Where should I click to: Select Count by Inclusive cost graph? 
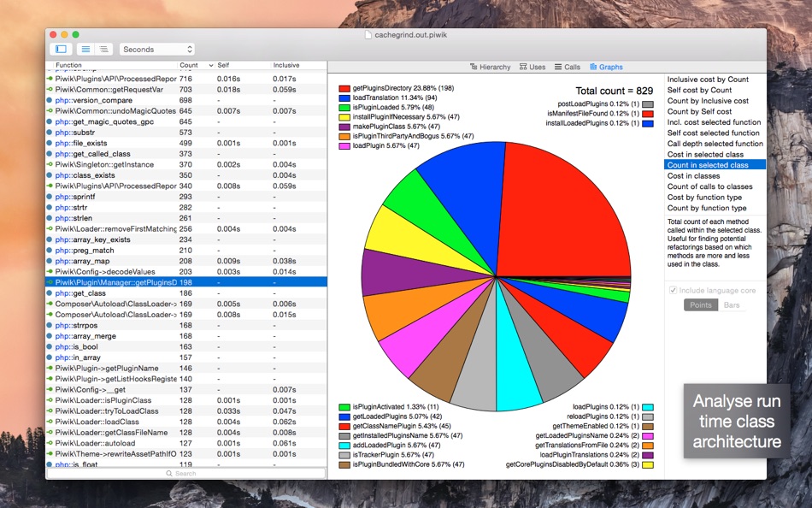(x=715, y=101)
